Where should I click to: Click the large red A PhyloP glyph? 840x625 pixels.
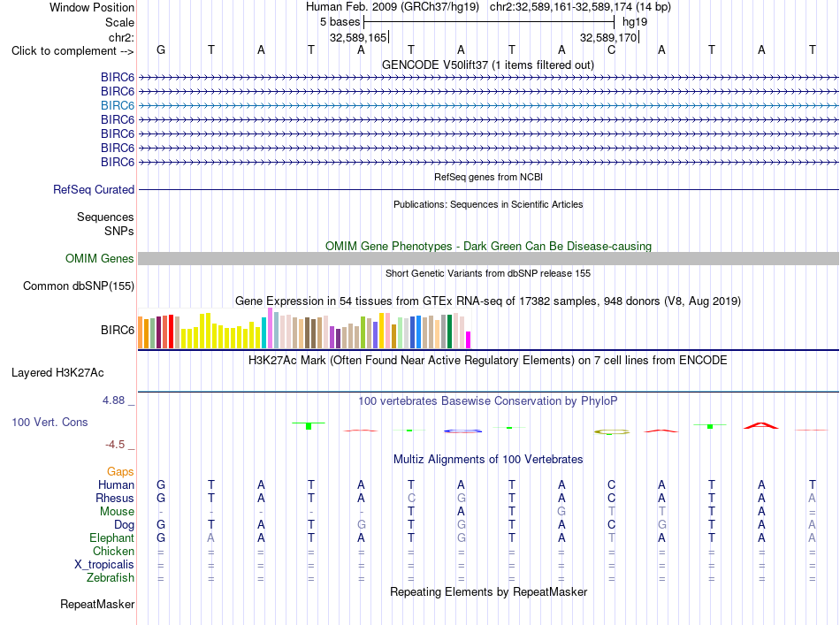point(761,425)
